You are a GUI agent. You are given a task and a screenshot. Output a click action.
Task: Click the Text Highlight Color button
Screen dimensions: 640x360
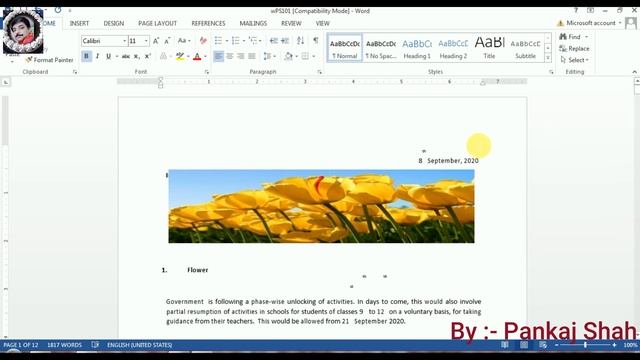[x=180, y=56]
